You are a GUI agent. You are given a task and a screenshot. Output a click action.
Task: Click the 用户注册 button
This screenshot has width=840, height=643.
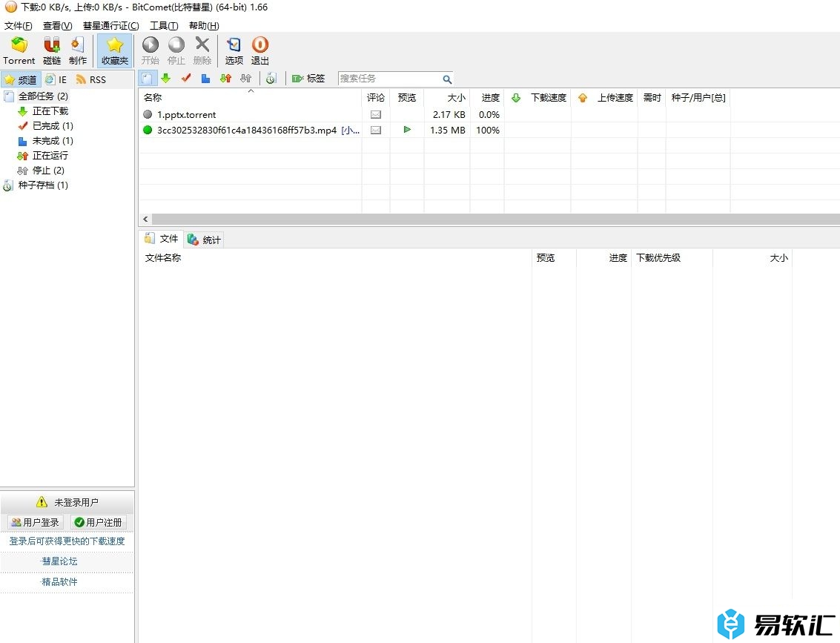pyautogui.click(x=99, y=522)
